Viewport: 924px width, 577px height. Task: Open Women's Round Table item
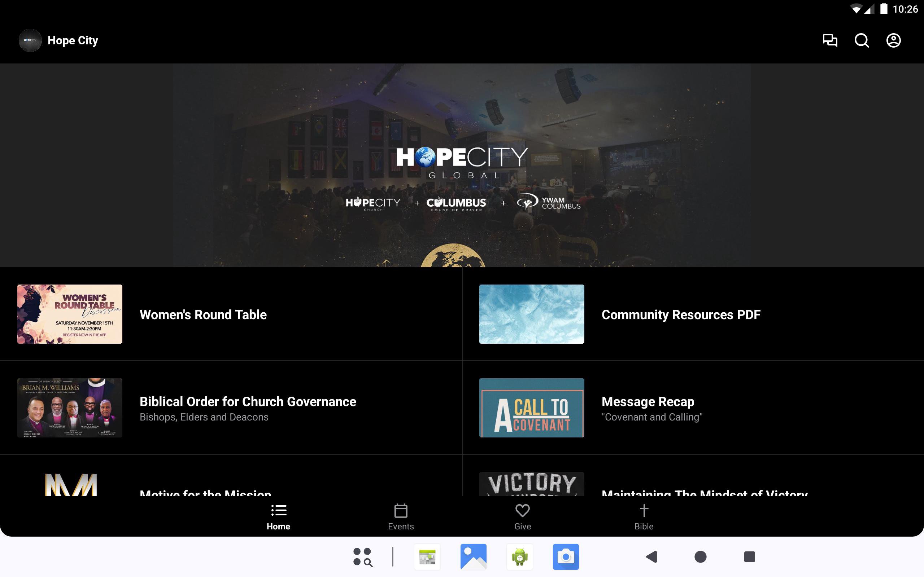[x=203, y=314]
